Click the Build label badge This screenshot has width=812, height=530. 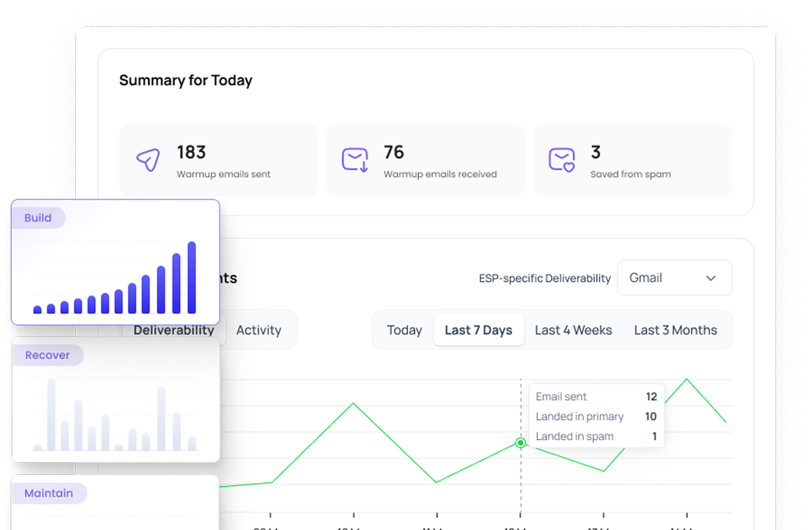click(38, 218)
